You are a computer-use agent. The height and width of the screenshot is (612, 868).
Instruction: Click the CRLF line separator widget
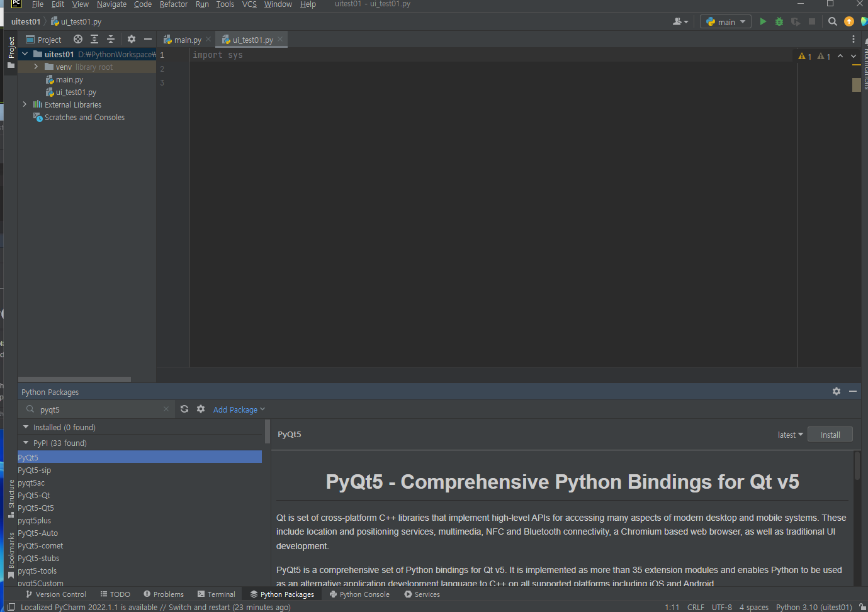point(696,607)
